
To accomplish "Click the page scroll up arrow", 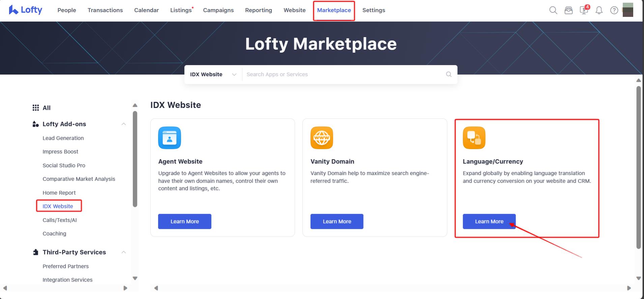I will pyautogui.click(x=639, y=80).
